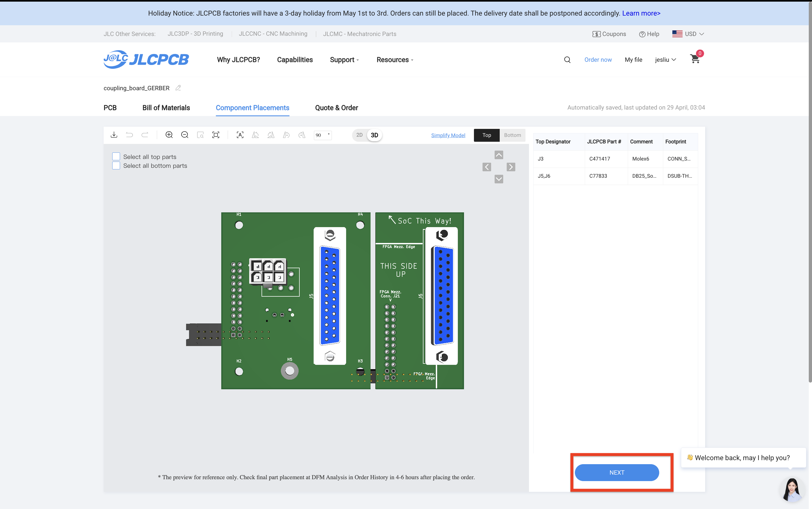Viewport: 812px width, 509px height.
Task: Zoom out with the magnifier minus icon
Action: click(x=184, y=135)
